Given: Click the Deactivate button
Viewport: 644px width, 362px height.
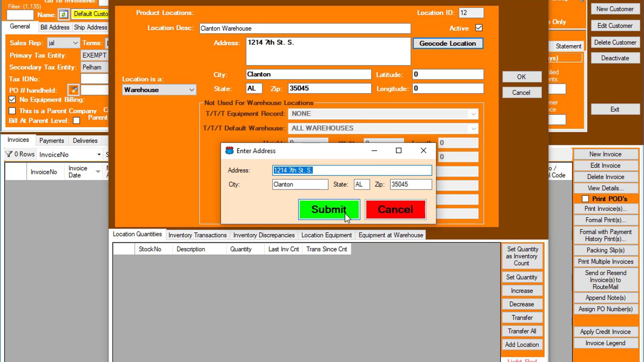Looking at the screenshot, I should tap(615, 58).
